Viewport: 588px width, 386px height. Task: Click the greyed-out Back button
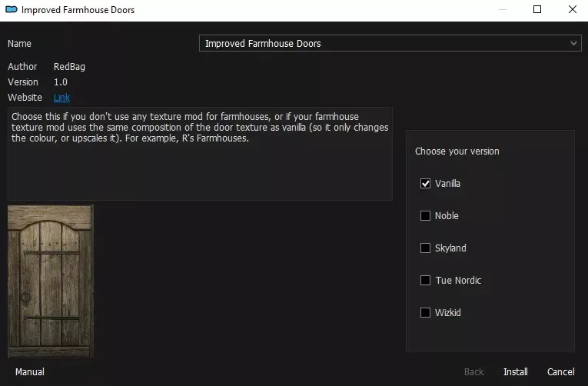473,371
